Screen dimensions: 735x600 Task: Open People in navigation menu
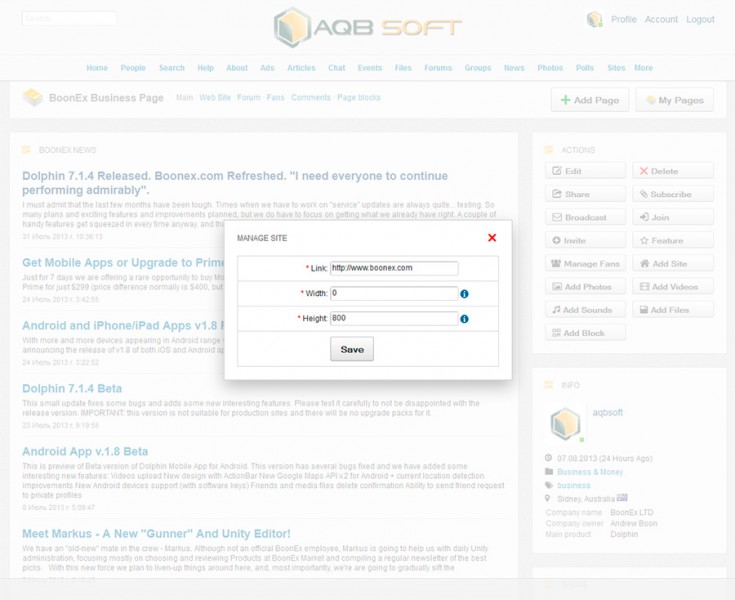pyautogui.click(x=133, y=68)
